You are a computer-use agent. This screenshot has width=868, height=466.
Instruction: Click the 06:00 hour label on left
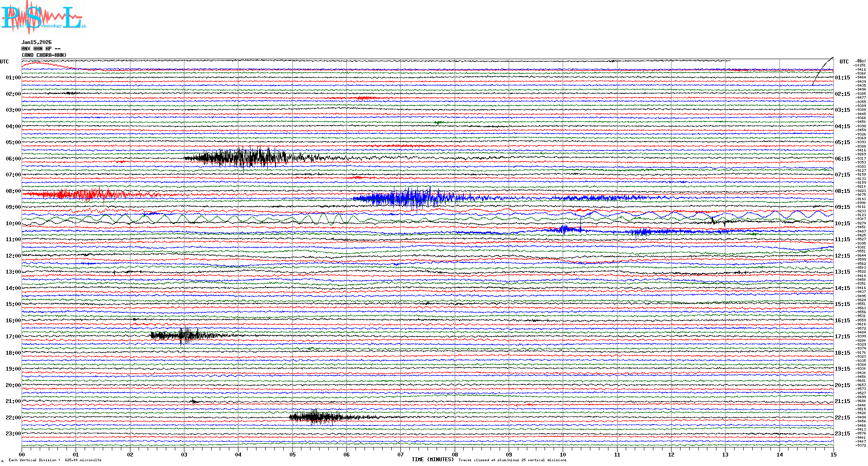[x=13, y=159]
